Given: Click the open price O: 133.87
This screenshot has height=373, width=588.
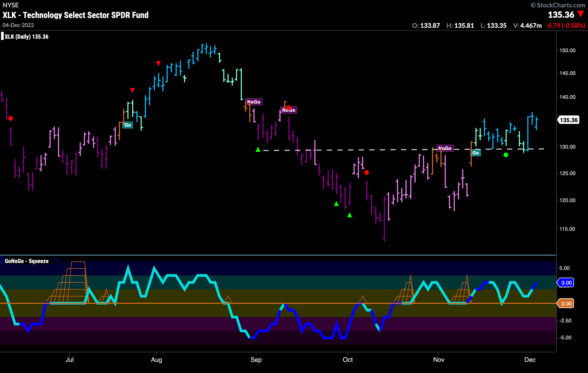Looking at the screenshot, I should 426,26.
